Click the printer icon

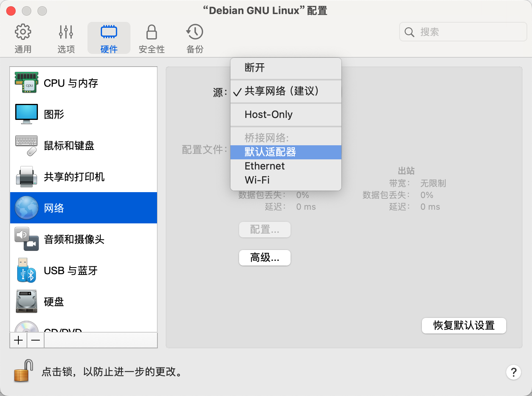(27, 177)
